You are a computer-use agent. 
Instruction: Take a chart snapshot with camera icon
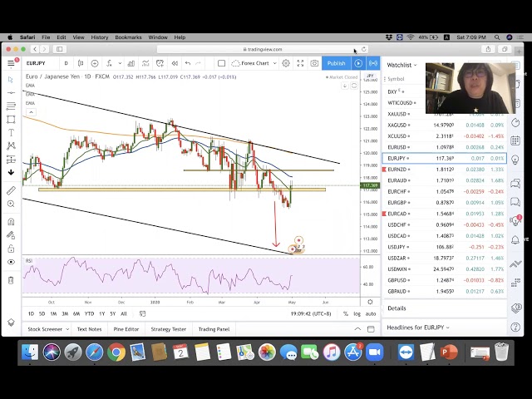(314, 63)
